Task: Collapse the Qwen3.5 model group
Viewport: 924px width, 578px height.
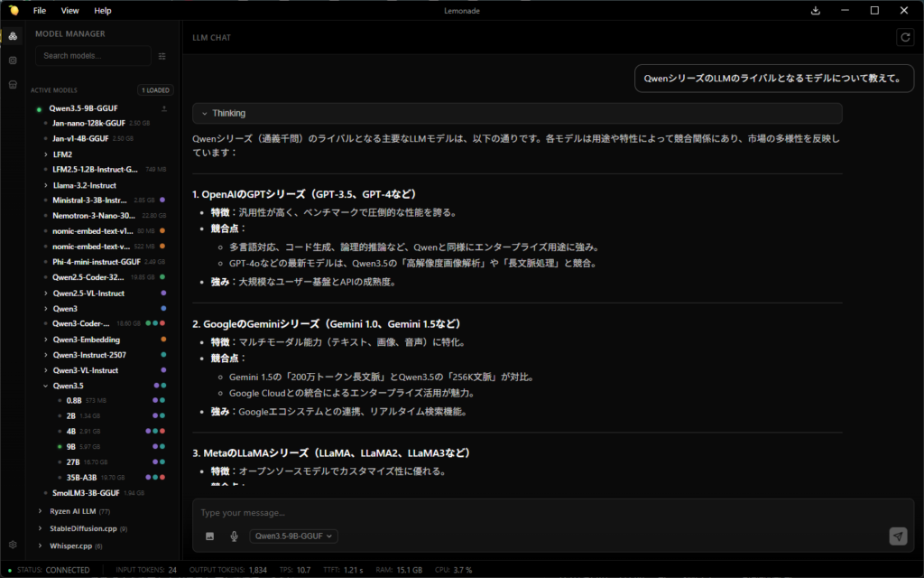Action: 46,386
